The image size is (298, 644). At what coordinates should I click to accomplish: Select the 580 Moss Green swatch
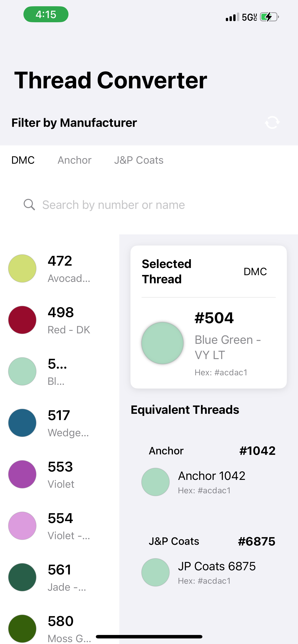pyautogui.click(x=22, y=628)
